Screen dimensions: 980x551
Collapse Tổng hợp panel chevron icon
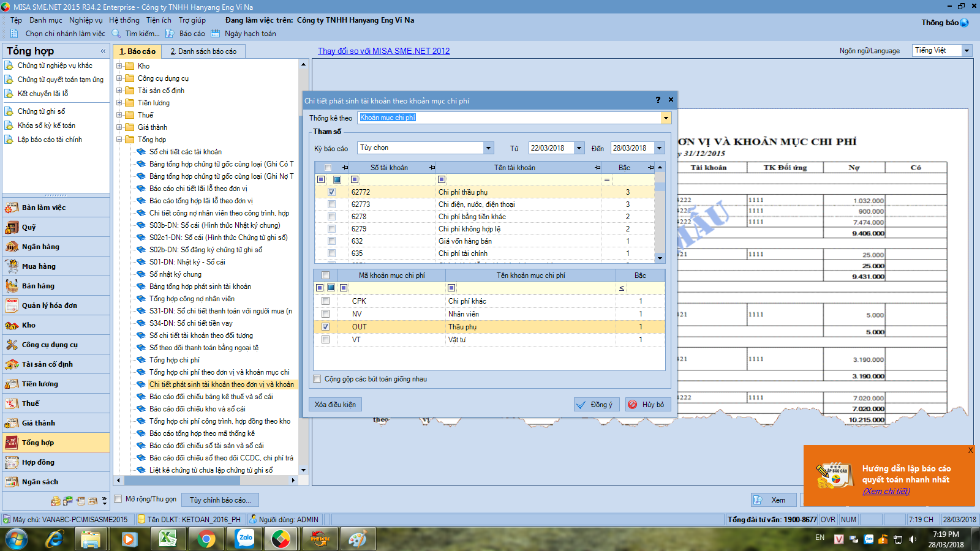pos(102,51)
